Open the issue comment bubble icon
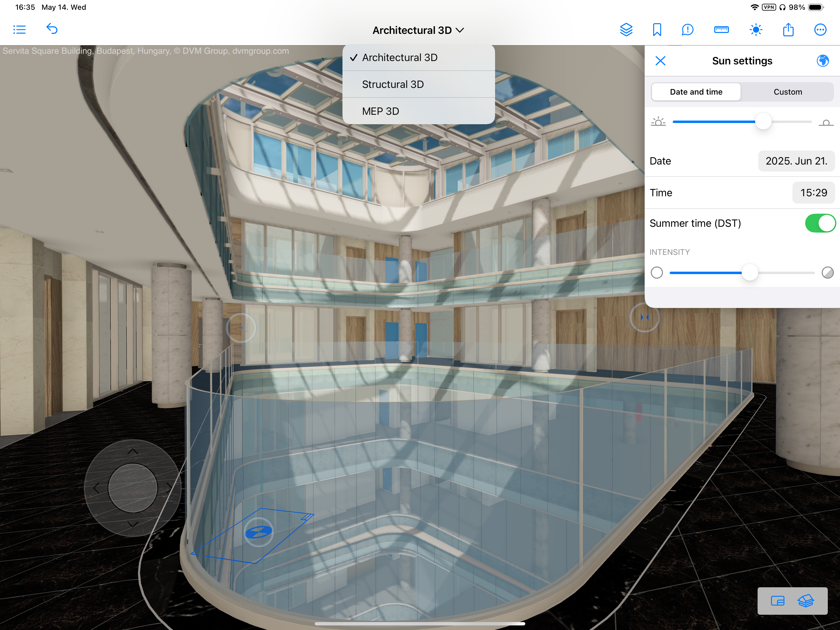Viewport: 840px width, 630px height. click(687, 30)
